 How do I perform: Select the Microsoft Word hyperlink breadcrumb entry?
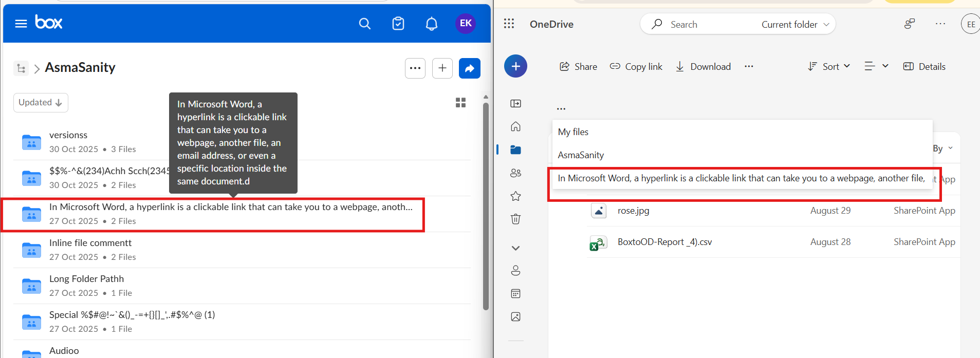742,178
